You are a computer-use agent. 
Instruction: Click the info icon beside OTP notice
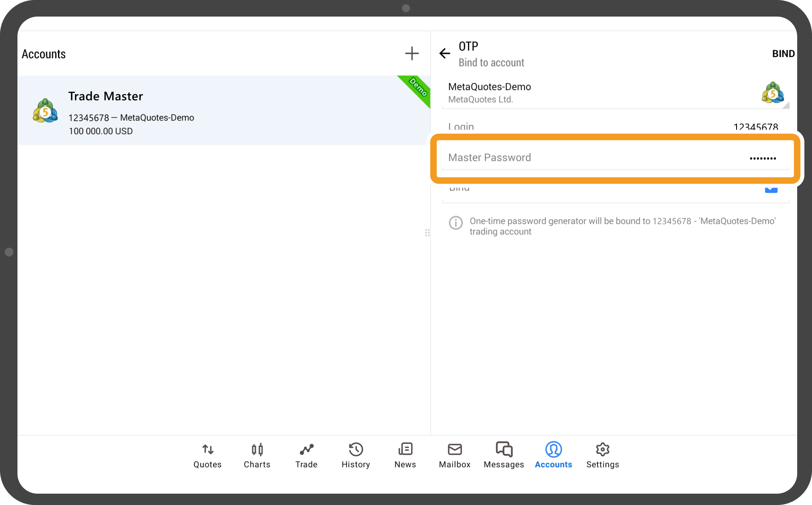pyautogui.click(x=456, y=223)
